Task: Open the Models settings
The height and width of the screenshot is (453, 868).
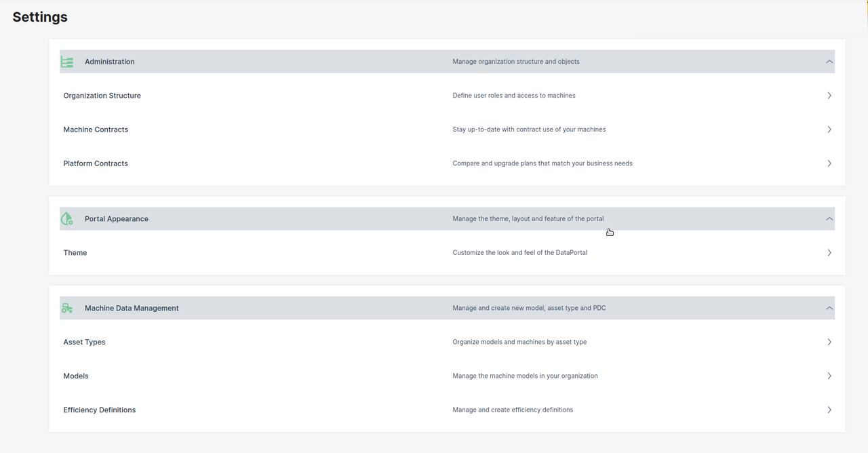Action: pyautogui.click(x=76, y=376)
